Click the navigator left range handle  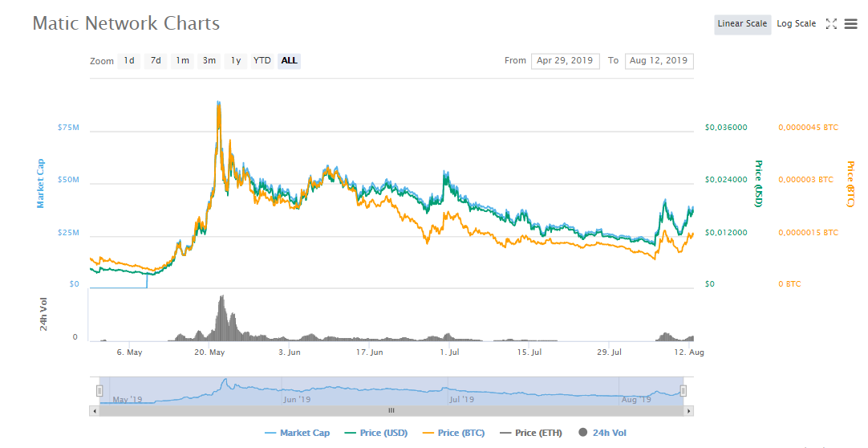(99, 391)
